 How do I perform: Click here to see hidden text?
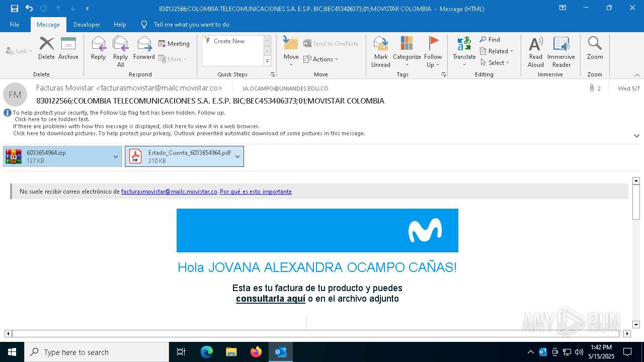pos(52,119)
